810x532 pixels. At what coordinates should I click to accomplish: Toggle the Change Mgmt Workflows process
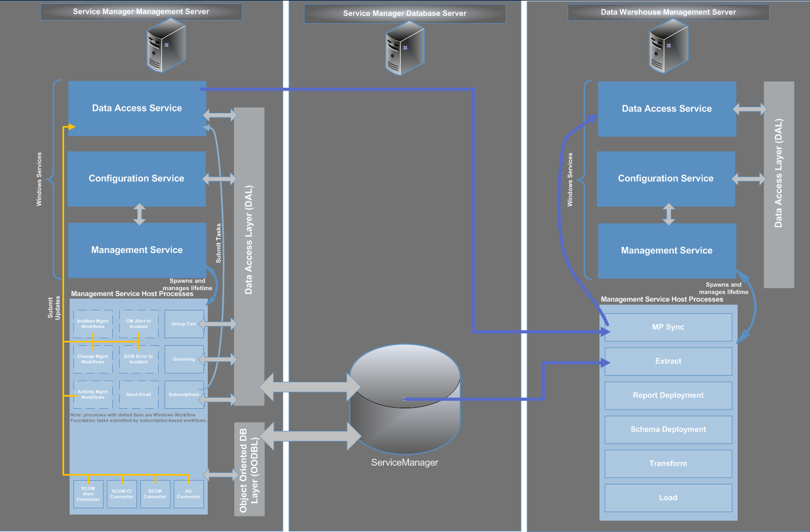[x=92, y=359]
